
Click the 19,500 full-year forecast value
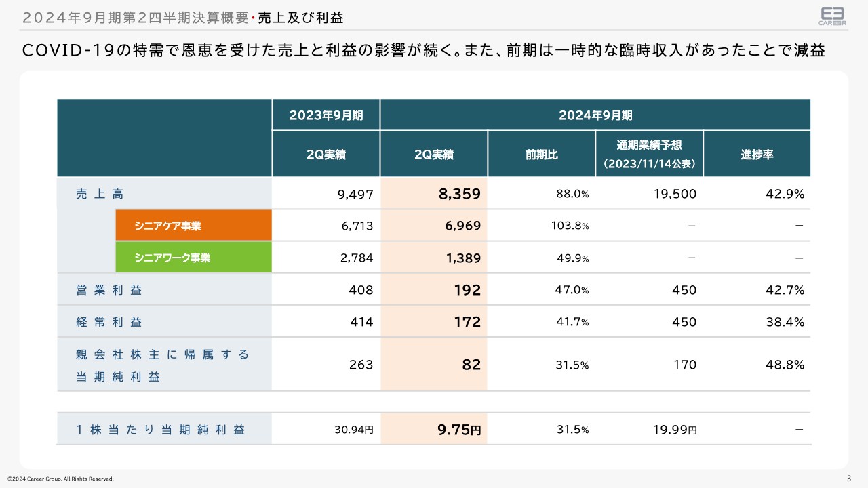click(x=674, y=194)
